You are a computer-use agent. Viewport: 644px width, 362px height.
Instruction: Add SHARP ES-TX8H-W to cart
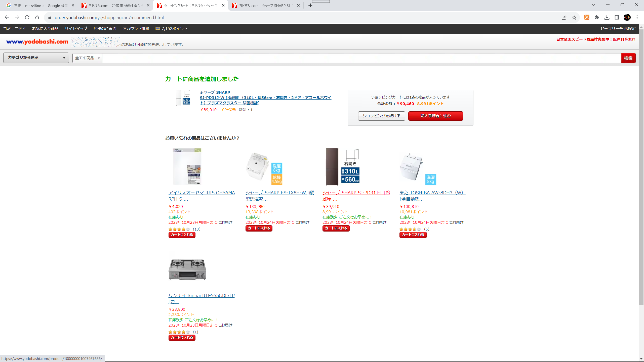[x=259, y=228]
